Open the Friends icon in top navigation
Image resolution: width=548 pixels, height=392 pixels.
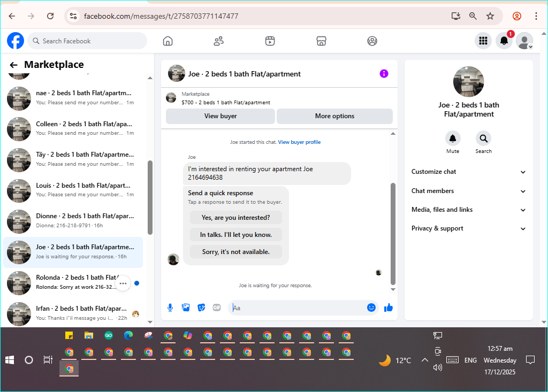(219, 41)
